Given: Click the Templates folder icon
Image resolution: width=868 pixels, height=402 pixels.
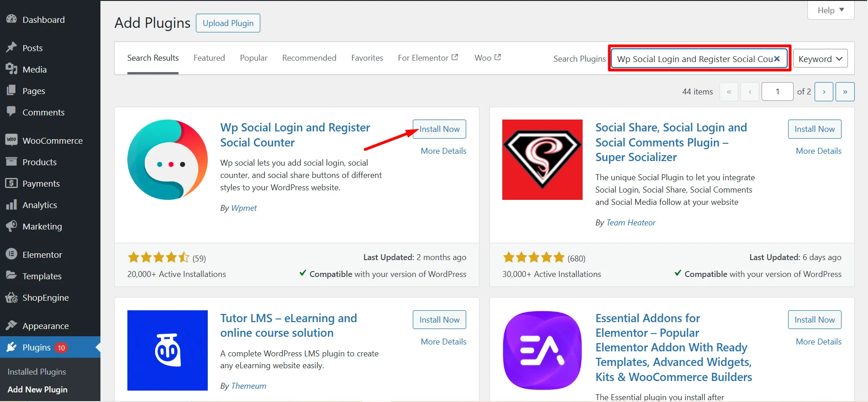Looking at the screenshot, I should pyautogui.click(x=11, y=276).
